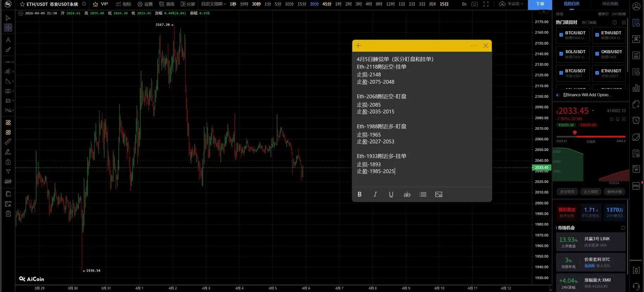This screenshot has height=292, width=644.
Task: Take a chart screenshot with camera icon
Action: point(475,4)
